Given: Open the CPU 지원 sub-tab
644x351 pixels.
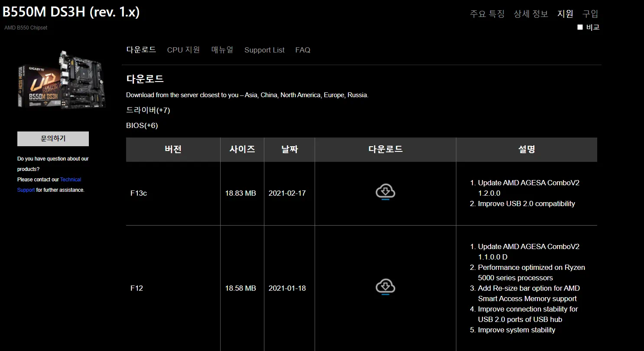Looking at the screenshot, I should 184,50.
